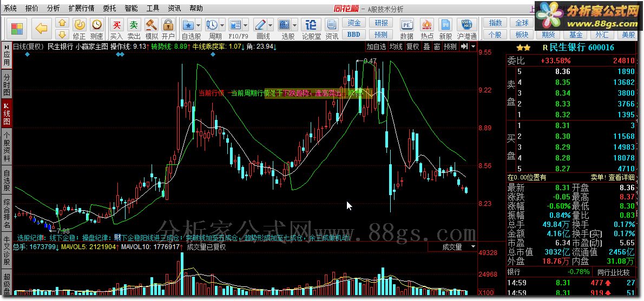Open the 扩展行情 menu
The width and height of the screenshot is (644, 301).
coord(81,8)
